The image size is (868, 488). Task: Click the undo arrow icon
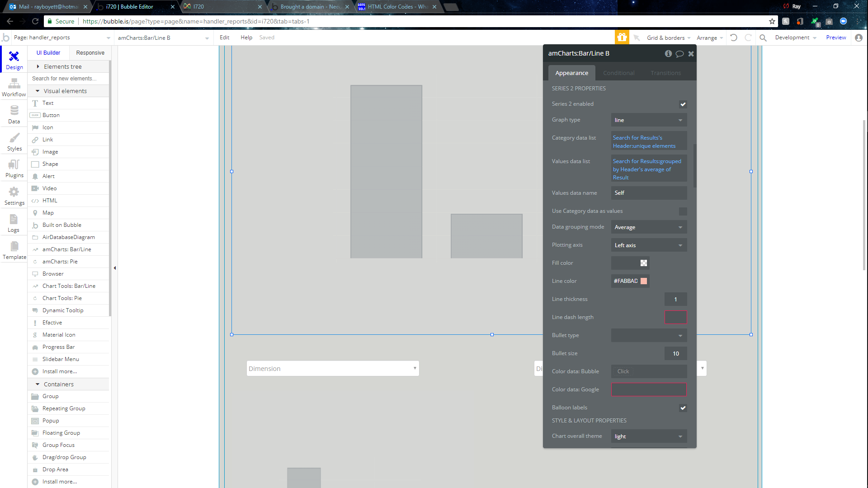click(x=734, y=38)
